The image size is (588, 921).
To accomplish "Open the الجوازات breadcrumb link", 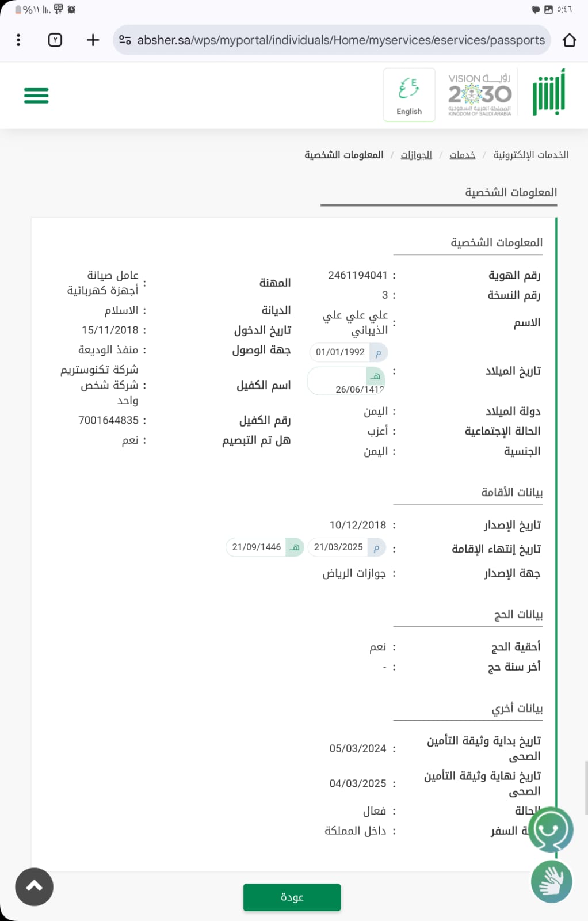I will [416, 155].
